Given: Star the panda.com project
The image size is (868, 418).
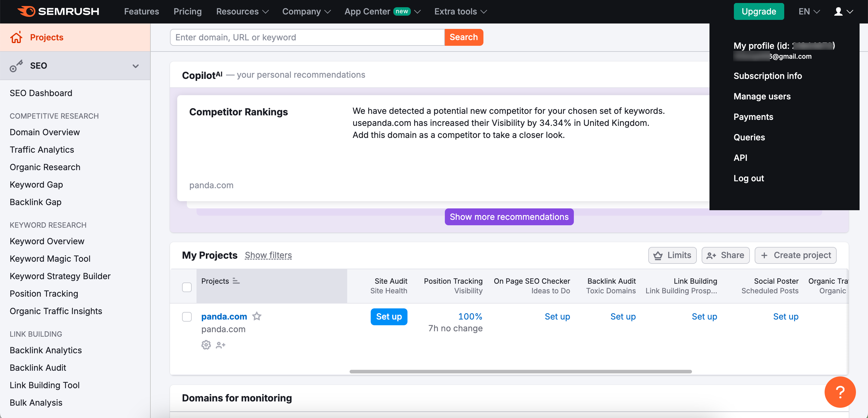Looking at the screenshot, I should pos(257,316).
